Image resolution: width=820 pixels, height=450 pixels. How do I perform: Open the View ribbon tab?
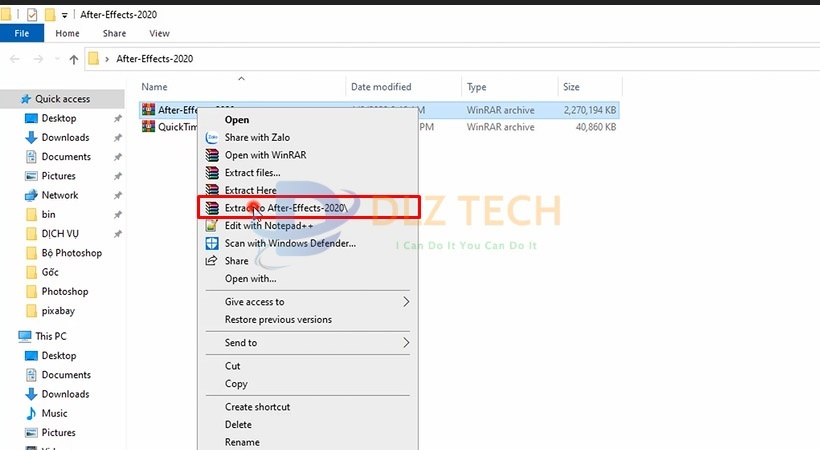click(159, 33)
